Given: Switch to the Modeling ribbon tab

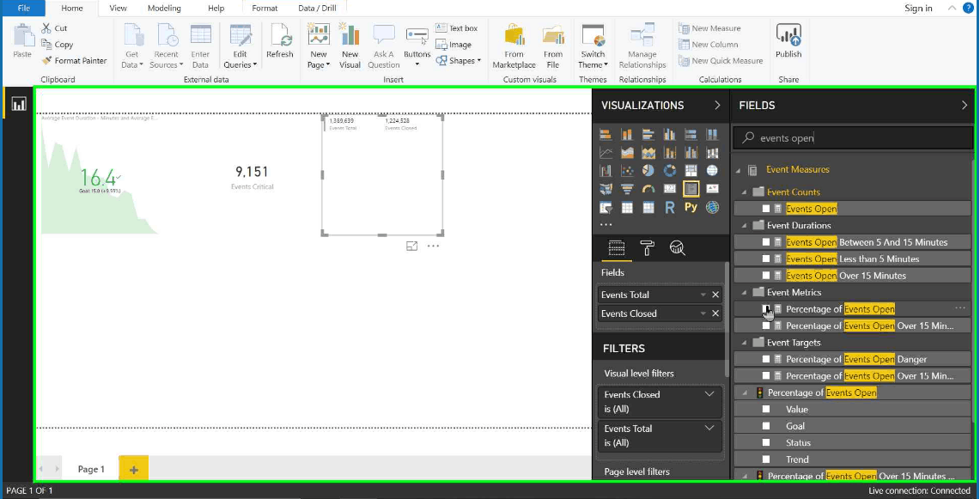Looking at the screenshot, I should click(x=164, y=8).
